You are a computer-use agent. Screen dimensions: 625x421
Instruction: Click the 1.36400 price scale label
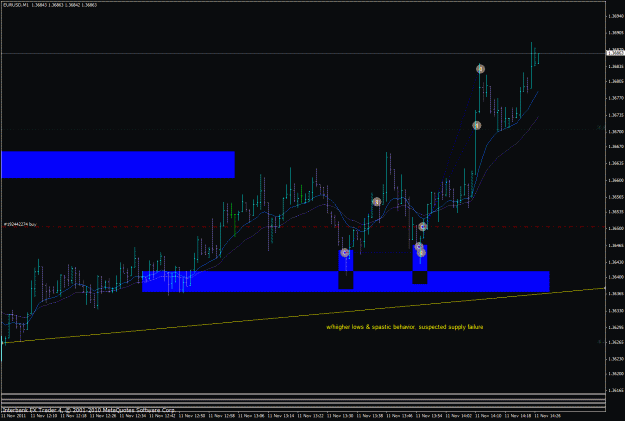click(x=616, y=277)
